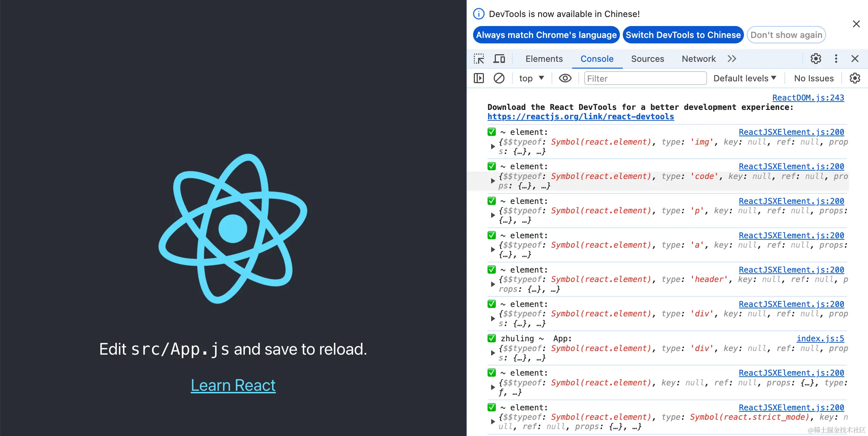Open the Learn React link
868x436 pixels.
[x=233, y=385]
